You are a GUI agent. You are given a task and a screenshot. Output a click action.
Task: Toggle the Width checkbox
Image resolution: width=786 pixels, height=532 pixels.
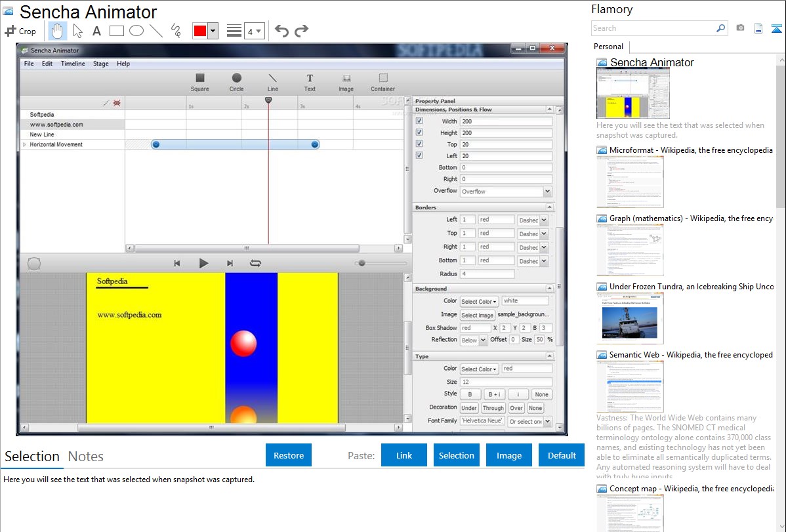(x=419, y=121)
